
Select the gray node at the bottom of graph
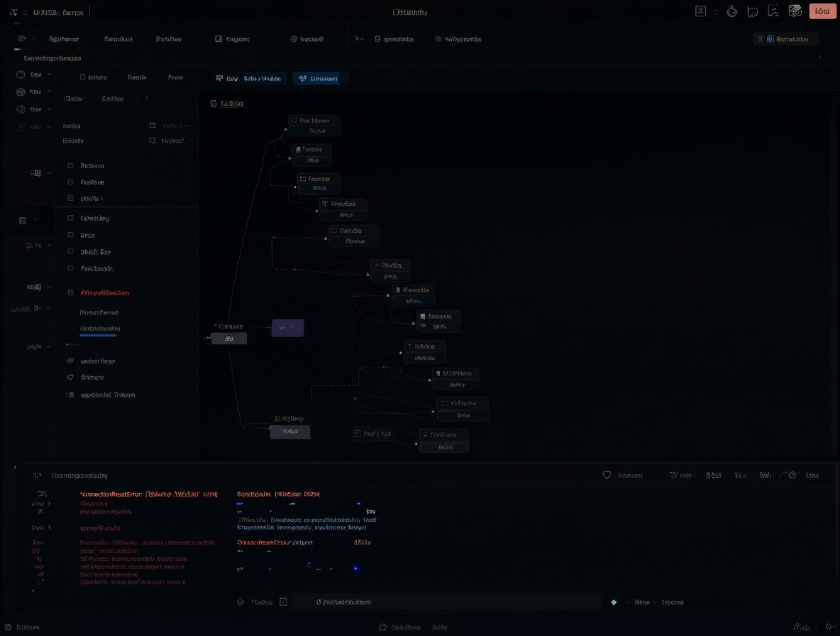click(x=290, y=432)
